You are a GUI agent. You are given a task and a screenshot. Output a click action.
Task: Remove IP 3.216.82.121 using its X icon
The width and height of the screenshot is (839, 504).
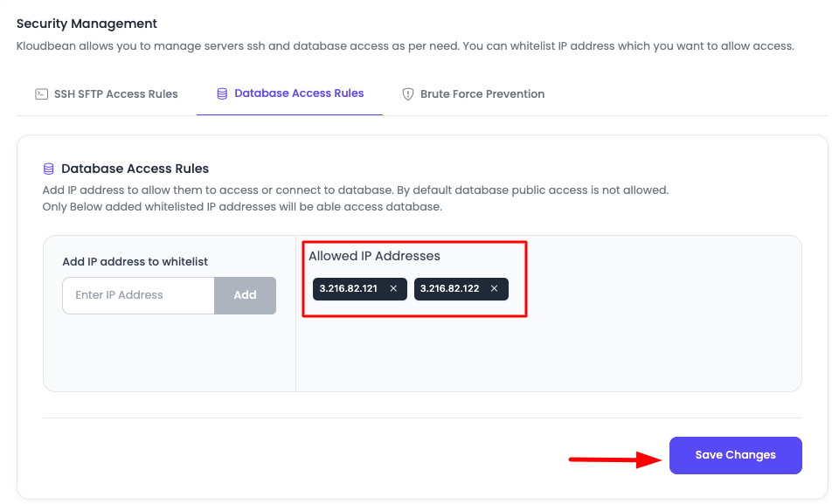[393, 288]
